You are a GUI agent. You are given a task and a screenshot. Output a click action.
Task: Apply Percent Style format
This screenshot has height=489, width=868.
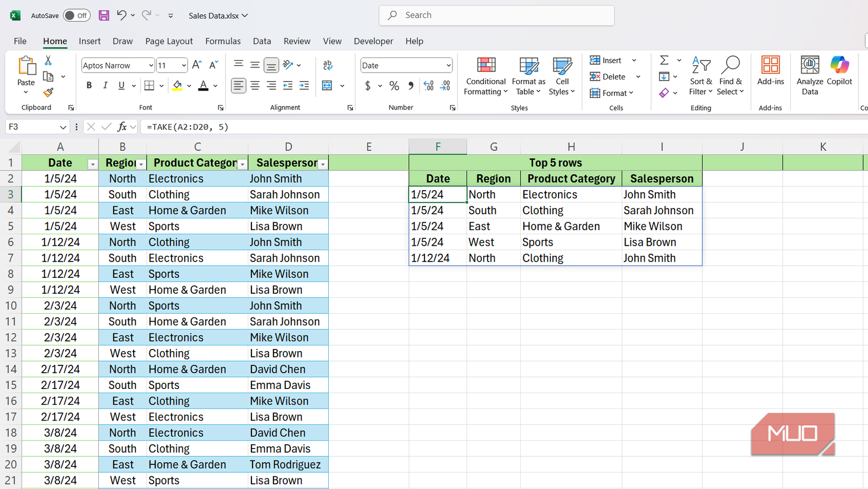point(394,85)
